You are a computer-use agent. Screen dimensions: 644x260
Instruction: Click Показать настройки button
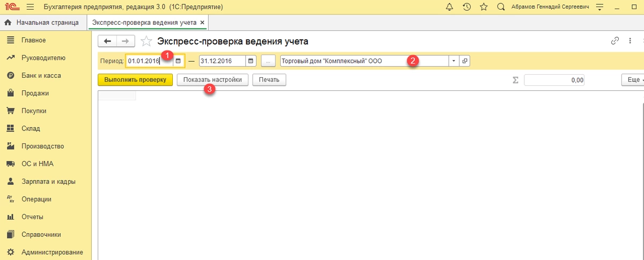point(213,80)
